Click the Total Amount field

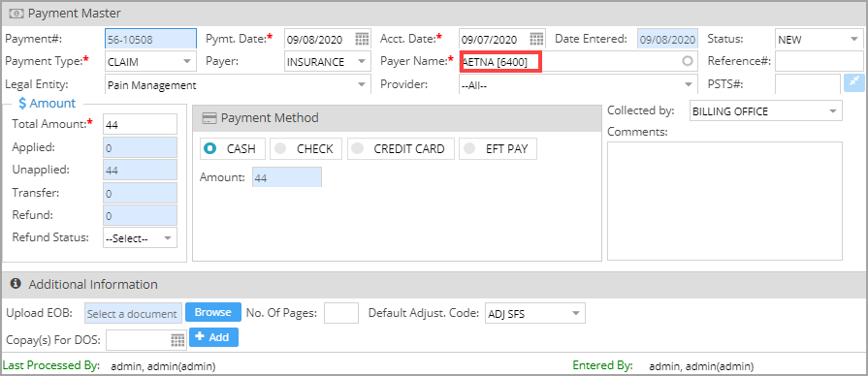point(140,124)
